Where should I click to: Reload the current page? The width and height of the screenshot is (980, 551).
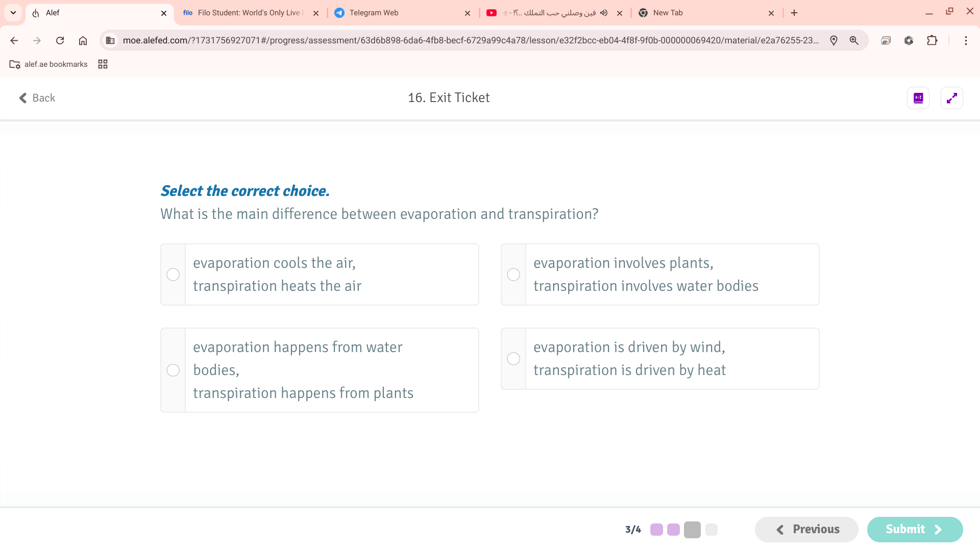(60, 40)
